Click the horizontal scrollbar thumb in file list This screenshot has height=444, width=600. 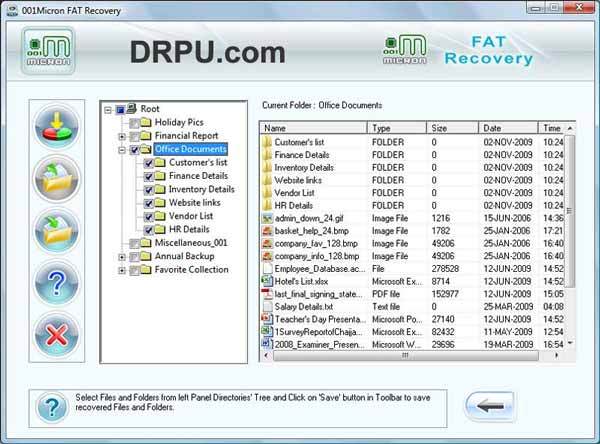(x=406, y=356)
